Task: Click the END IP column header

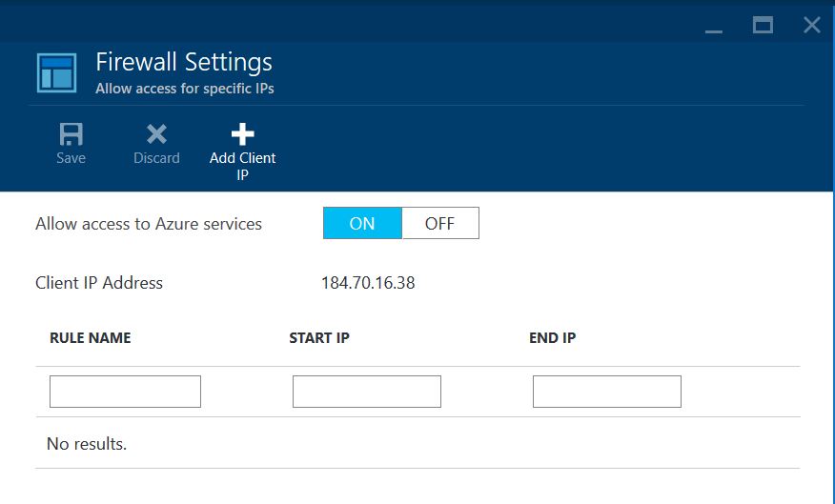Action: (552, 338)
